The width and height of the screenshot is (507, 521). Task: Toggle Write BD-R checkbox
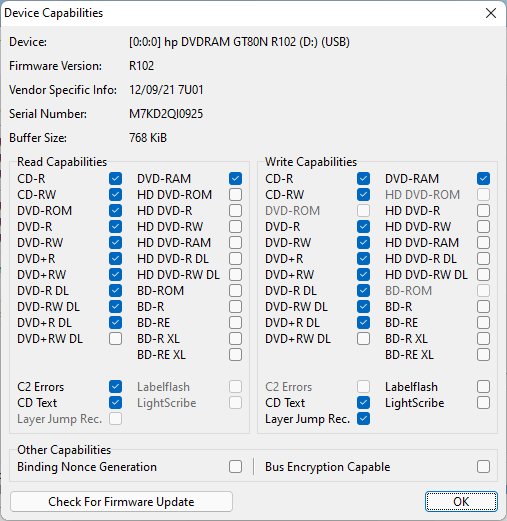coord(483,306)
